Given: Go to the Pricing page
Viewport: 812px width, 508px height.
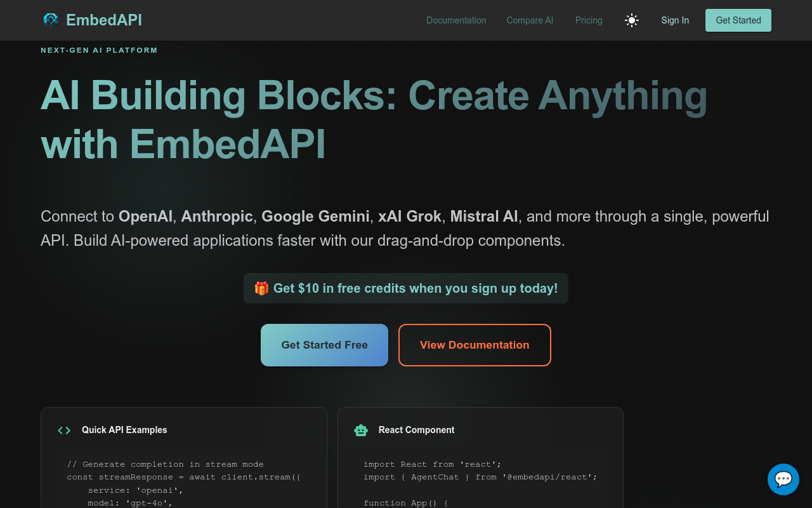Looking at the screenshot, I should pos(589,20).
